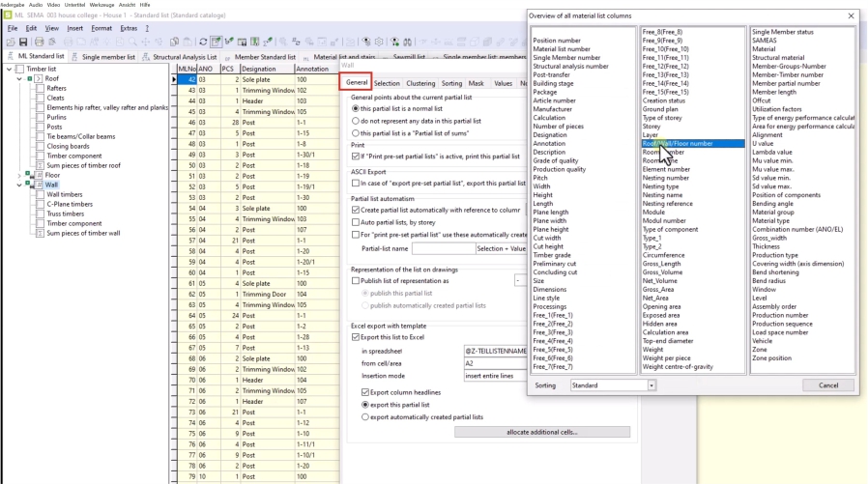Enable 'this partial list is a normal list'

tap(355, 108)
